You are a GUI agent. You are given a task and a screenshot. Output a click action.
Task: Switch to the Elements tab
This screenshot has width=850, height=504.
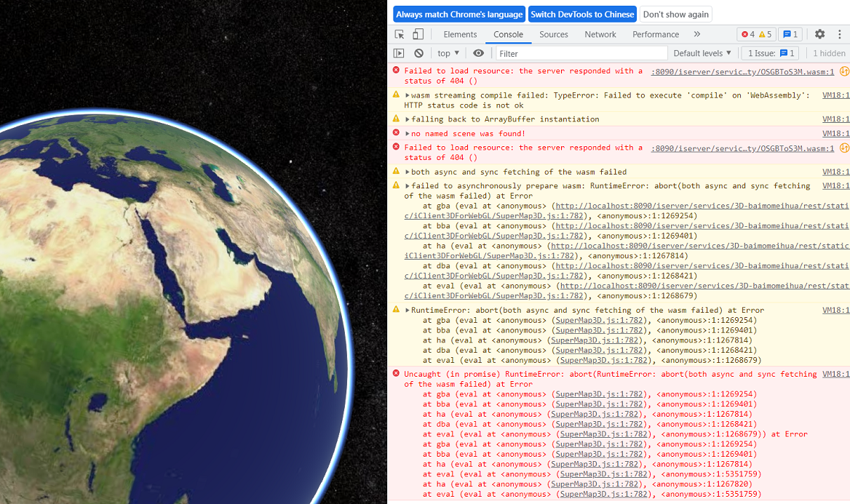[460, 34]
